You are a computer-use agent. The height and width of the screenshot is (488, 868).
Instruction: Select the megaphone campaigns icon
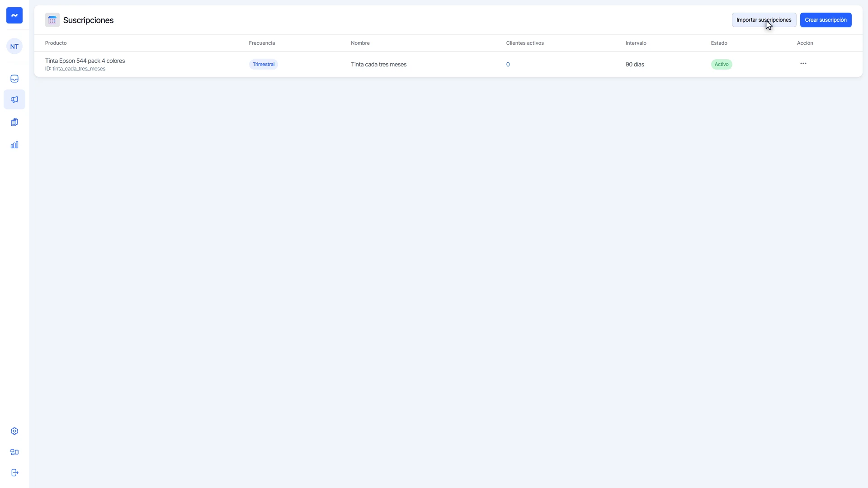point(14,99)
